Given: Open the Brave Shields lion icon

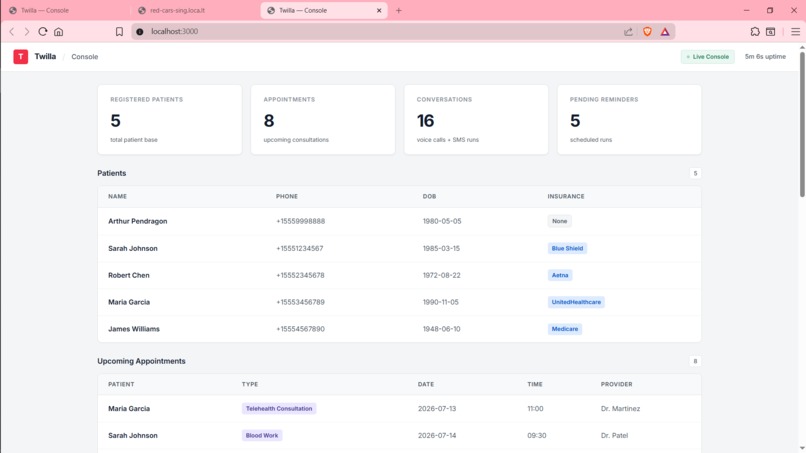Looking at the screenshot, I should pos(647,32).
